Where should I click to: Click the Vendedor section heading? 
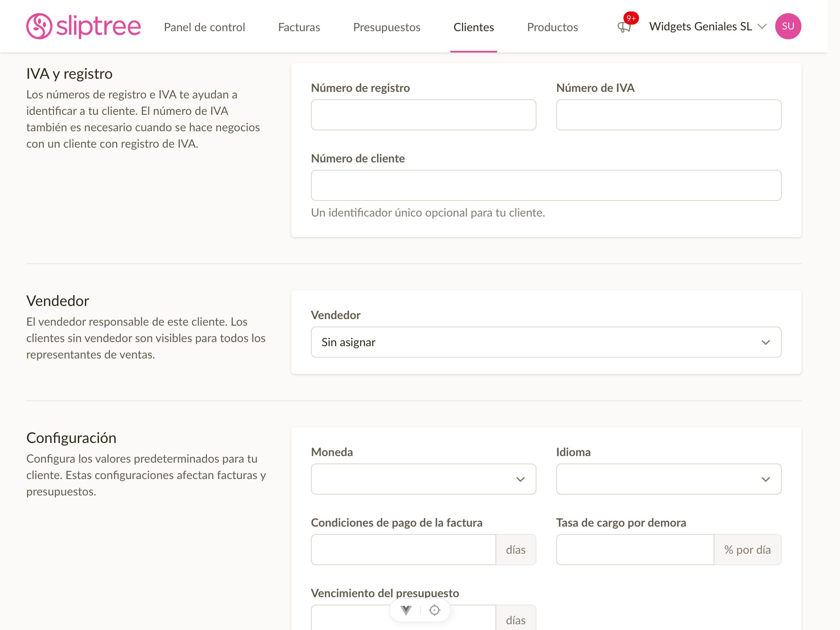pyautogui.click(x=58, y=301)
